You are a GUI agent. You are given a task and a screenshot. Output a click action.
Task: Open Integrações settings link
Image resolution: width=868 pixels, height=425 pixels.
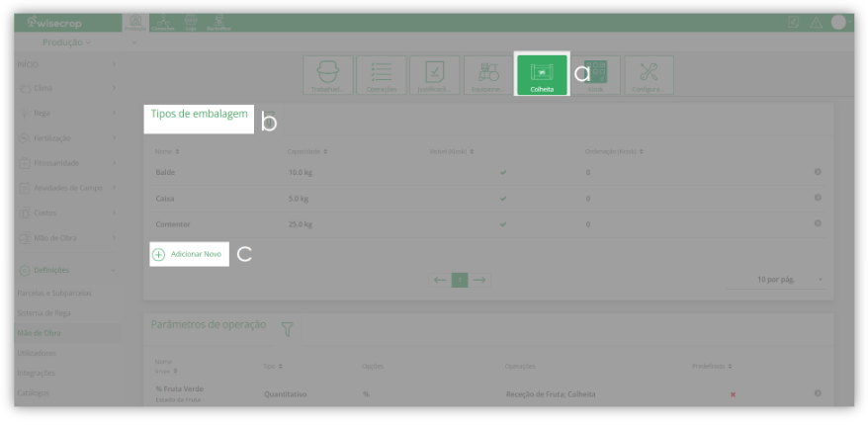(x=37, y=374)
